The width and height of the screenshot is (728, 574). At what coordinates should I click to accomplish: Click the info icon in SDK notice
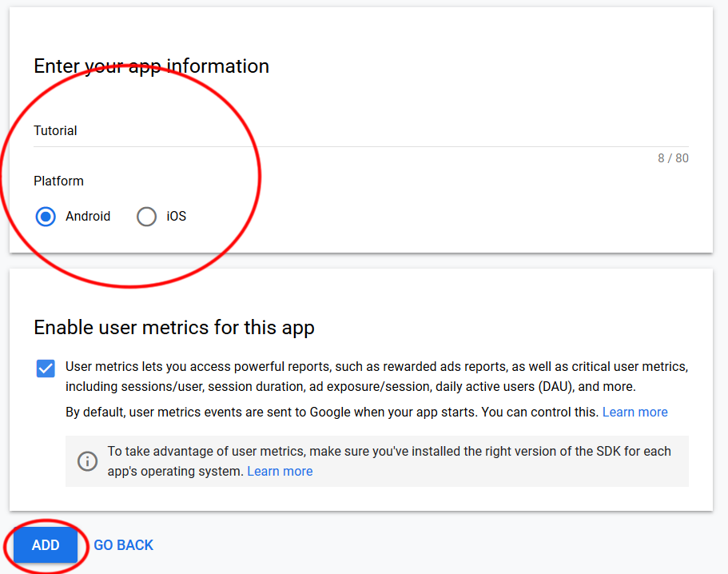[x=87, y=461]
